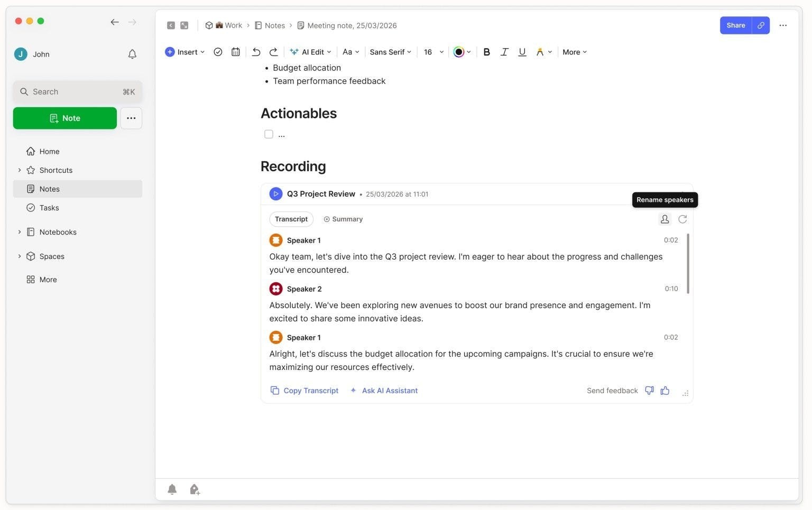Screen dimensions: 812x510
Task: Click the Rename speakers person icon
Action: [665, 219]
